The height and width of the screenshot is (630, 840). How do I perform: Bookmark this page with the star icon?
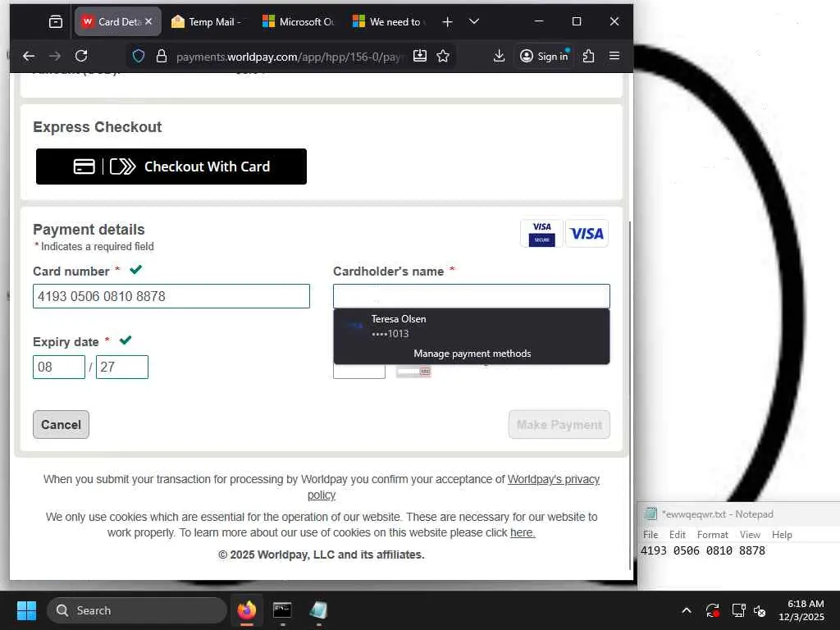[443, 57]
